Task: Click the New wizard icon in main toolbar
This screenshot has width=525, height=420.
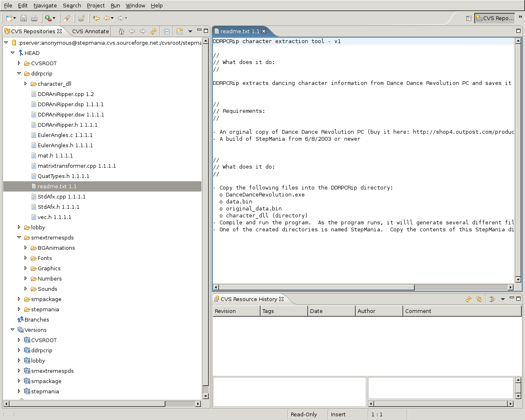Action: 9,18
